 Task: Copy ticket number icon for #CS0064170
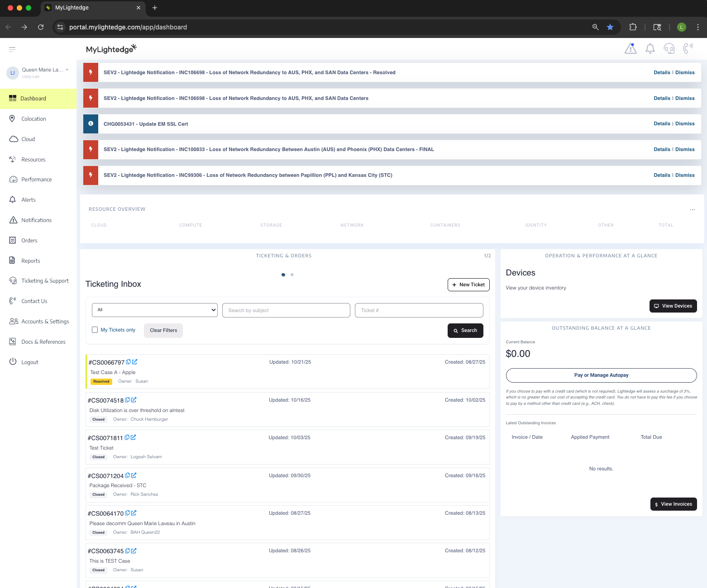tap(128, 513)
